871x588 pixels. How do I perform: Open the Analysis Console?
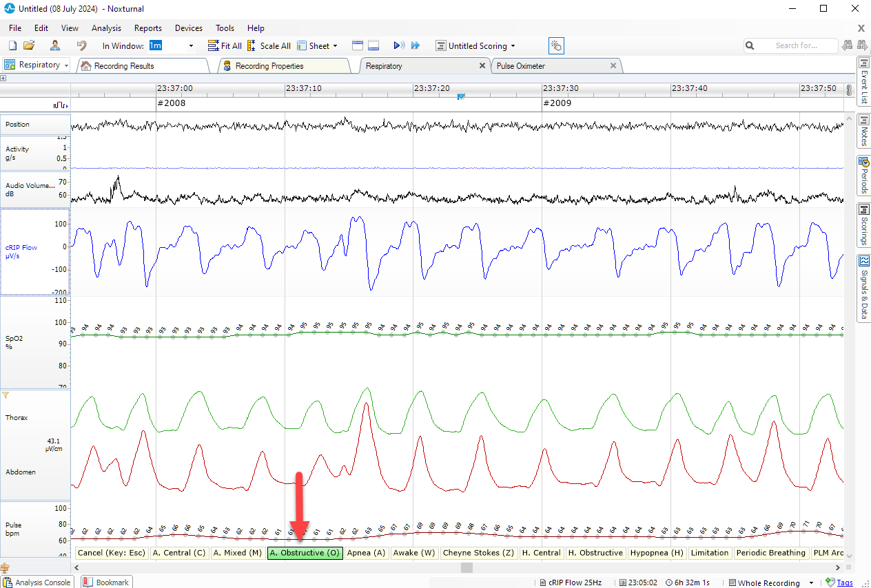(x=37, y=582)
